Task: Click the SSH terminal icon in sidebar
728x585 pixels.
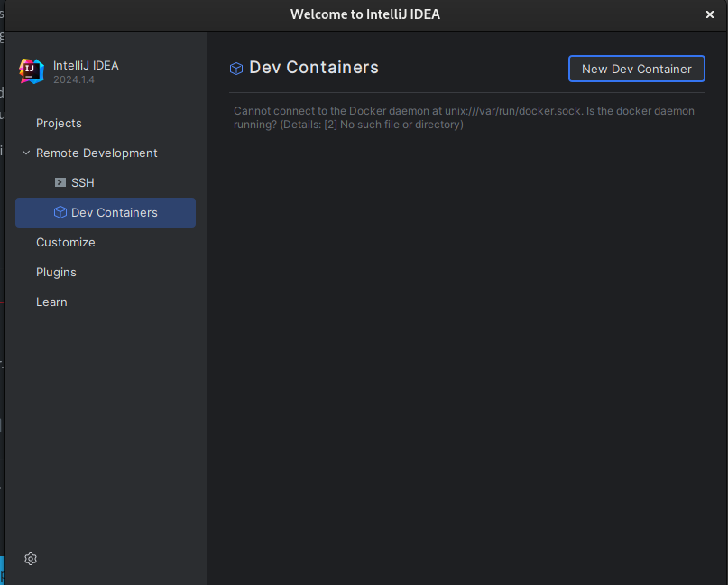Action: pyautogui.click(x=60, y=182)
